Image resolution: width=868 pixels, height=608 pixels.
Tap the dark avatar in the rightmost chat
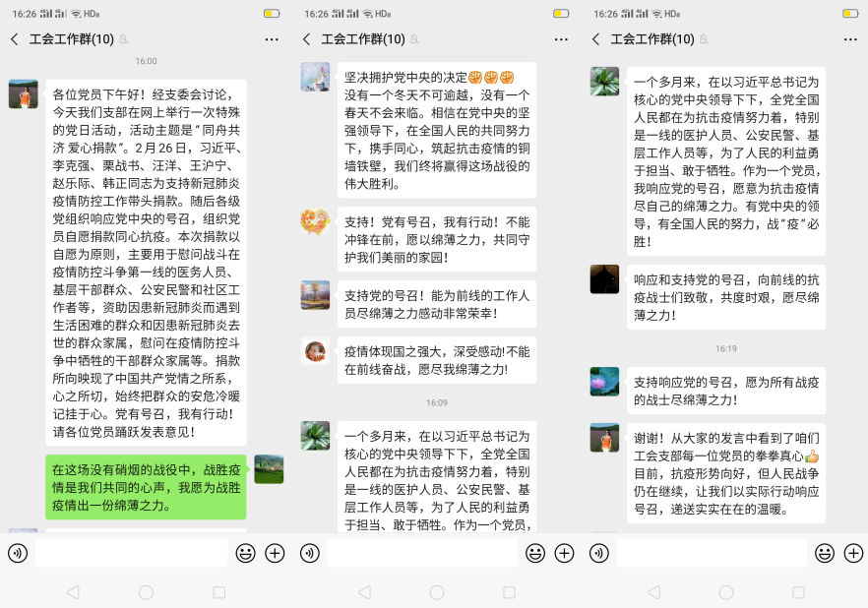point(604,279)
